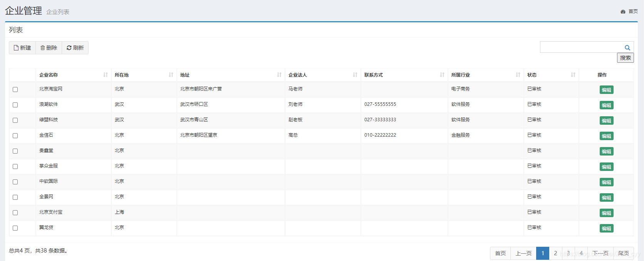Click legal person 马老师
This screenshot has width=644, height=261.
tap(295, 89)
